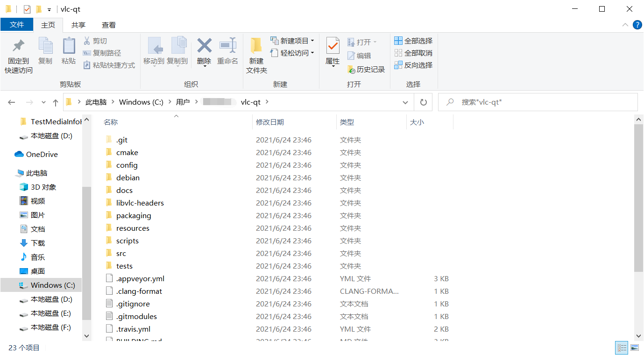This screenshot has width=644, height=355.
Task: Click 反向选择 to invert the selection
Action: tap(413, 65)
